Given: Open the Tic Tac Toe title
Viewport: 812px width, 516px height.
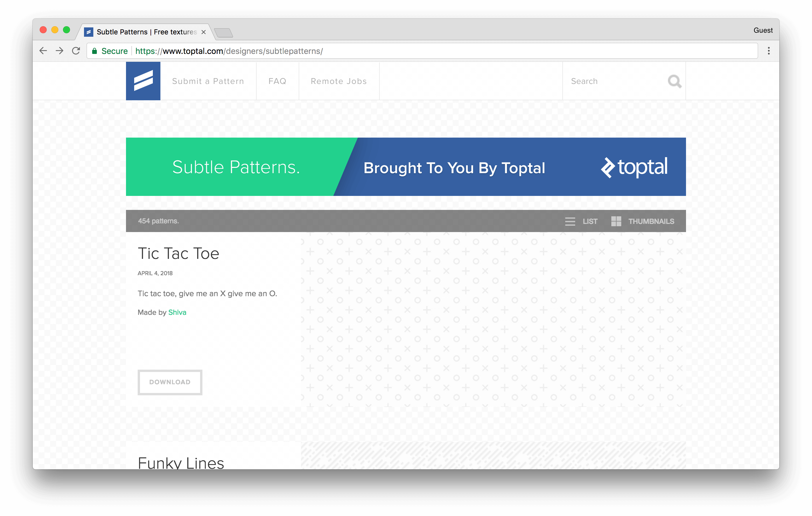Looking at the screenshot, I should point(178,253).
